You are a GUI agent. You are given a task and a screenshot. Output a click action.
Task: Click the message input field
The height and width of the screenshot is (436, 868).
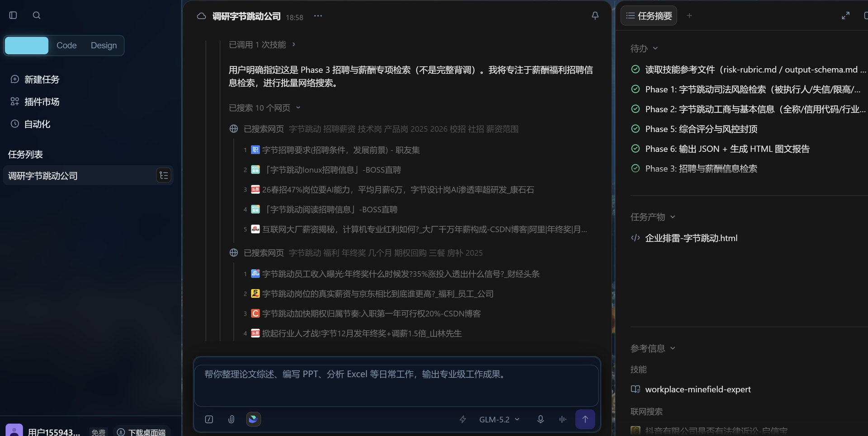[396, 385]
